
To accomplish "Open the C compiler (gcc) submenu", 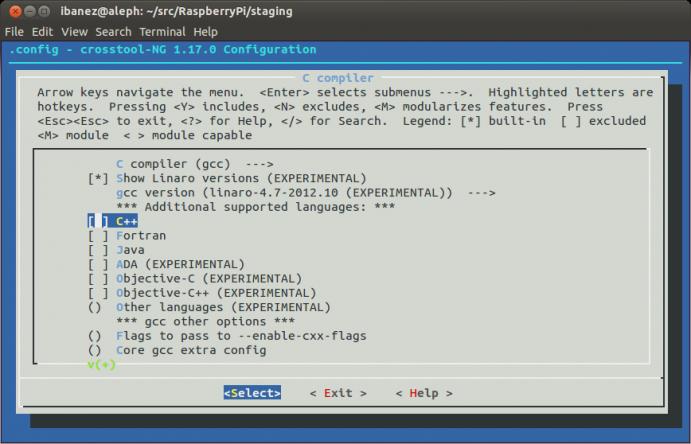I will [195, 164].
